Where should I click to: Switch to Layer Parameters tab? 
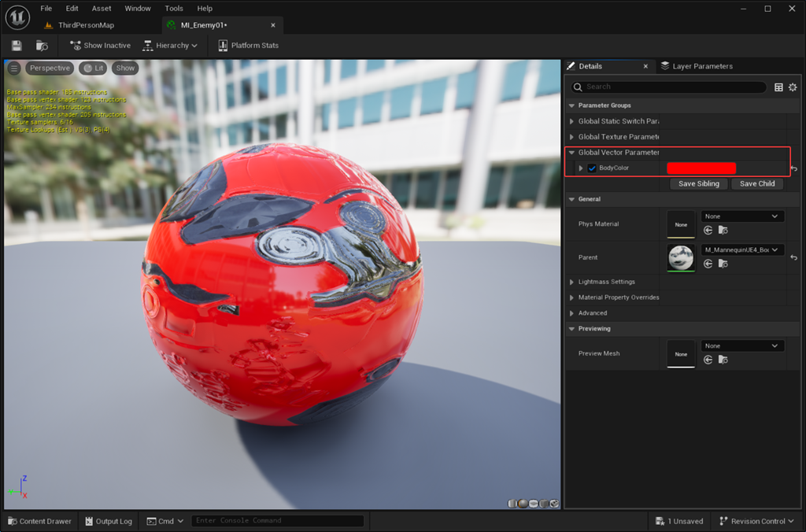point(697,66)
